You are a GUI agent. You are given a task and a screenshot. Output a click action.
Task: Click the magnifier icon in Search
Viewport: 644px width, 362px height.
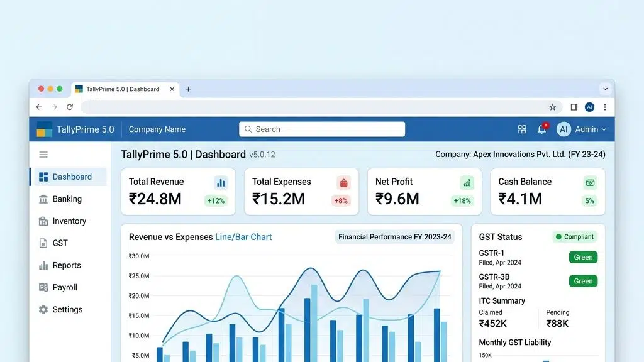tap(248, 129)
